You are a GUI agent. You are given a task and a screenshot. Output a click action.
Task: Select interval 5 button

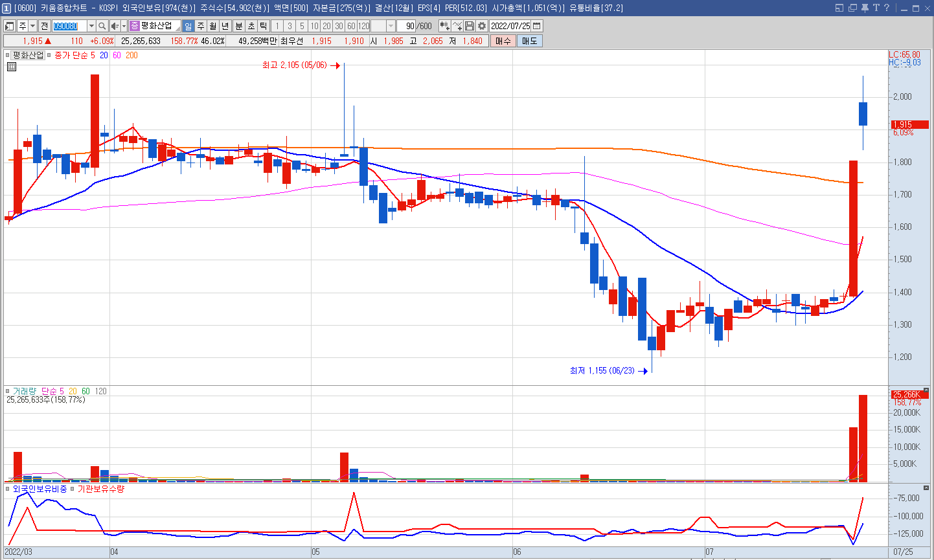pyautogui.click(x=302, y=26)
